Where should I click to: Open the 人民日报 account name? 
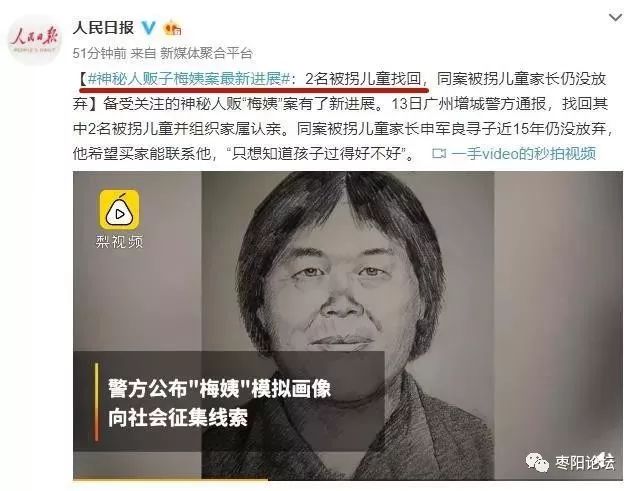103,28
